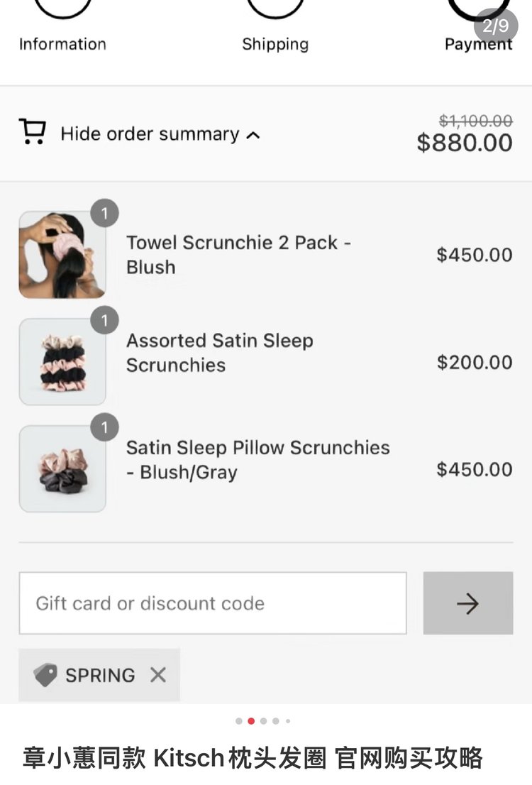Screen dimensions: 532x785
Task: Remove the SPRING discount code
Action: 158,675
